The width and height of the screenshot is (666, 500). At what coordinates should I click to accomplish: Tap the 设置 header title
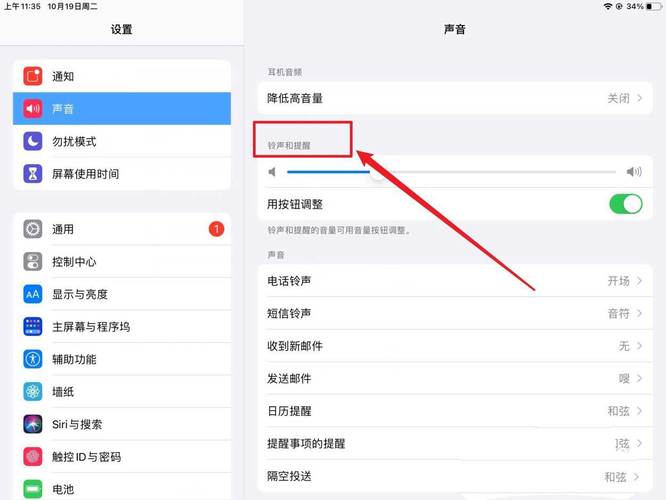(121, 29)
